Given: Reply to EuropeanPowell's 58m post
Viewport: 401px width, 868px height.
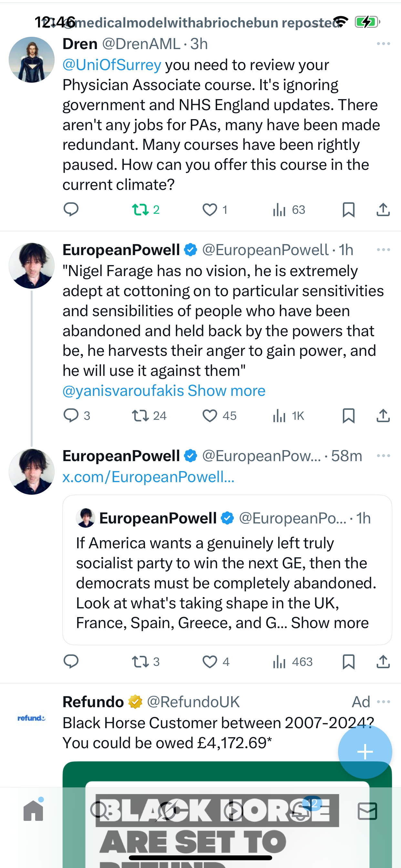Looking at the screenshot, I should point(71,661).
